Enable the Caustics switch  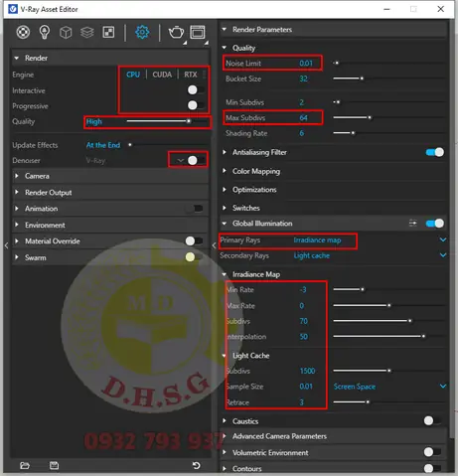(x=432, y=420)
